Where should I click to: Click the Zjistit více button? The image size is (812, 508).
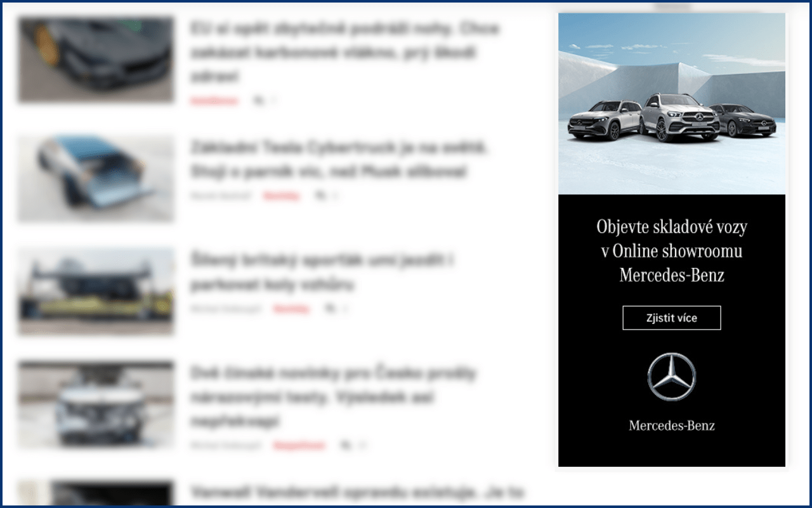coord(671,317)
